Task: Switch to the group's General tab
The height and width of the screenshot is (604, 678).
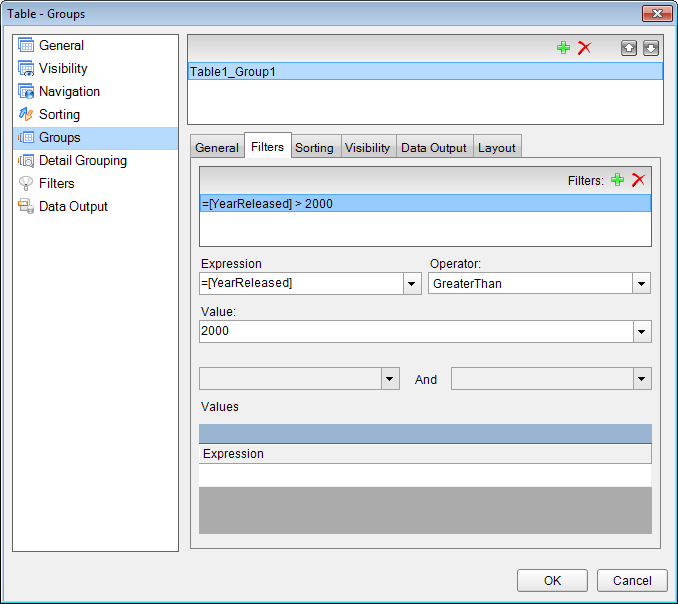Action: pyautogui.click(x=217, y=148)
